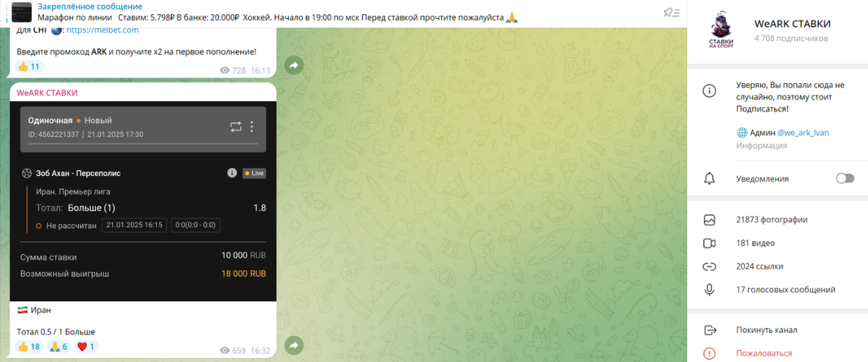Click the info circle icon in channel description
This screenshot has height=362, width=868.
(x=709, y=91)
